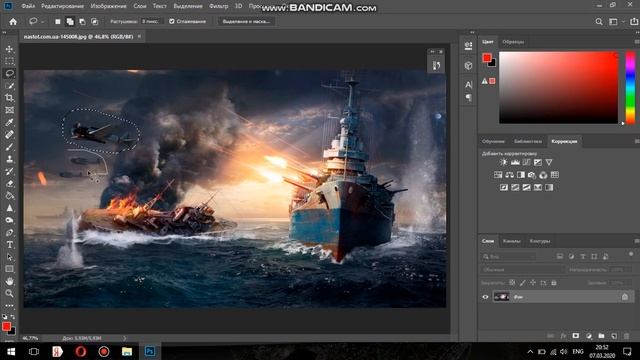Image resolution: width=640 pixels, height=360 pixels.
Task: Click the Share icon at top right
Action: [634, 22]
